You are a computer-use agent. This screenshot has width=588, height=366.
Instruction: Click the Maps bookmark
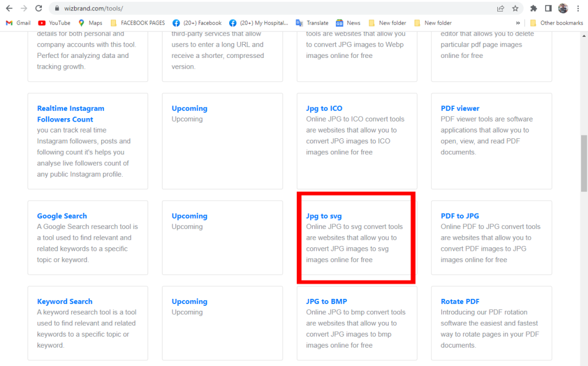click(90, 23)
